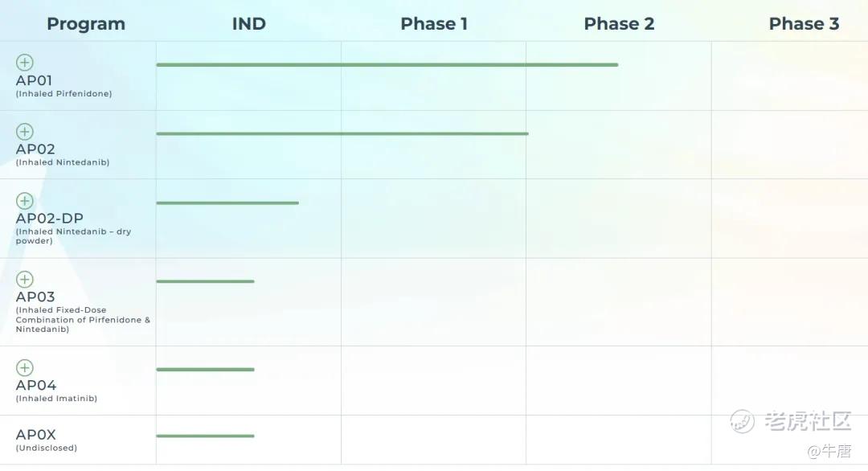Click the Program column header
This screenshot has height=471, width=868.
pos(86,24)
